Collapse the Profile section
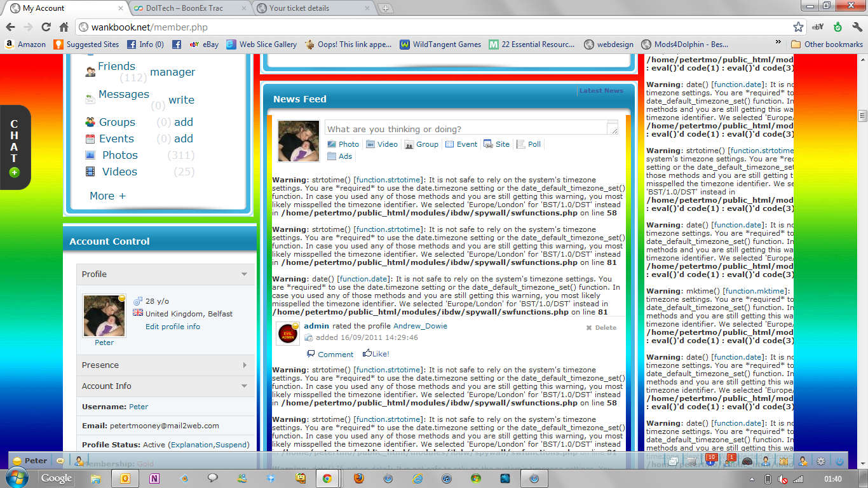Screen dimensions: 868x488 pyautogui.click(x=245, y=274)
